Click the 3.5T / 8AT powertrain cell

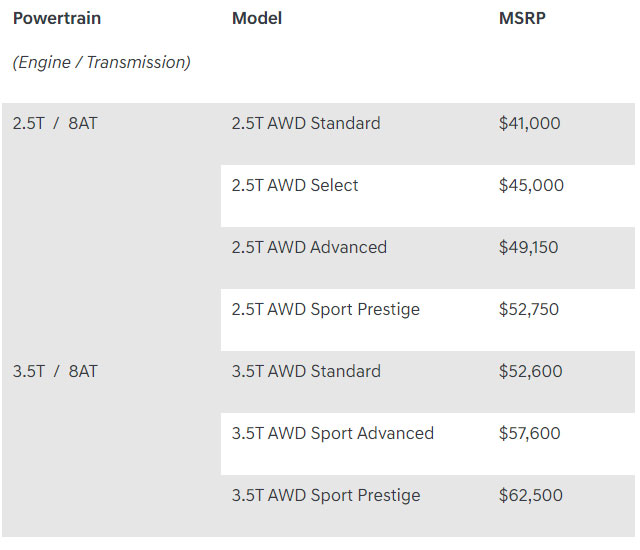[x=55, y=371]
